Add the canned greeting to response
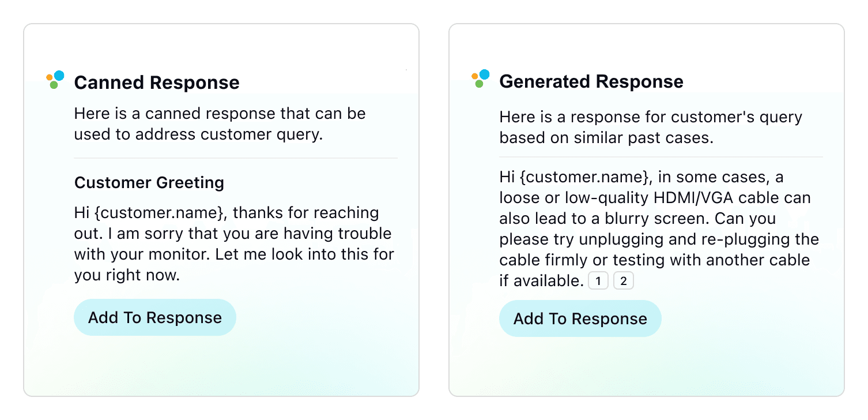This screenshot has width=868, height=420. pyautogui.click(x=154, y=317)
